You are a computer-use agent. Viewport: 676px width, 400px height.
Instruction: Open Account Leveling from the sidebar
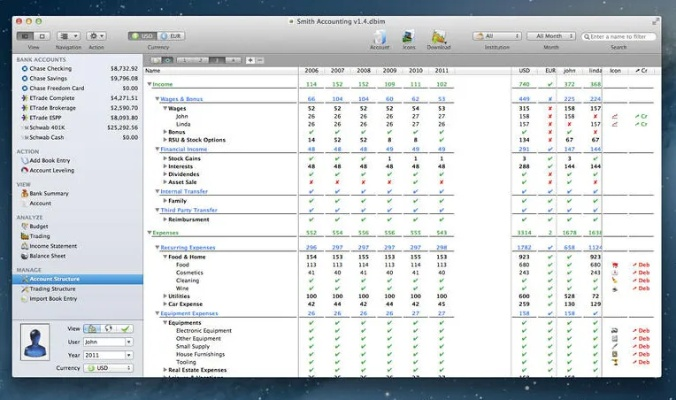click(x=50, y=170)
